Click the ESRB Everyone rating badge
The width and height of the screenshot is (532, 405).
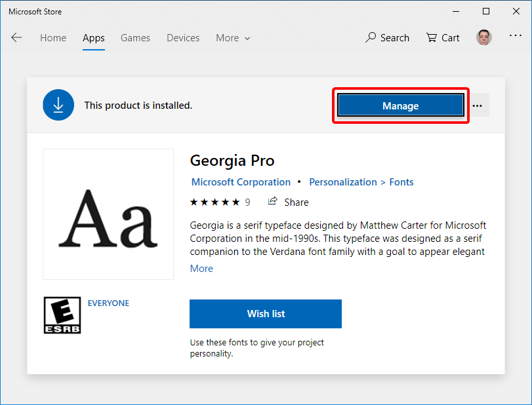pyautogui.click(x=62, y=315)
